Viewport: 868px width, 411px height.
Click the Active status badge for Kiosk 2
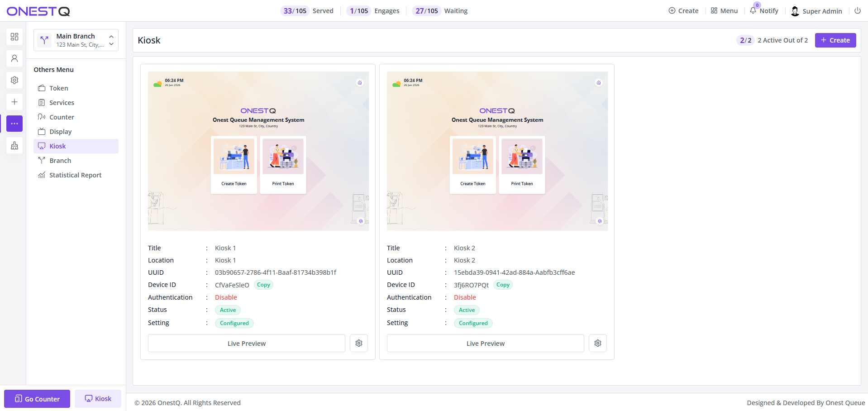pyautogui.click(x=467, y=310)
